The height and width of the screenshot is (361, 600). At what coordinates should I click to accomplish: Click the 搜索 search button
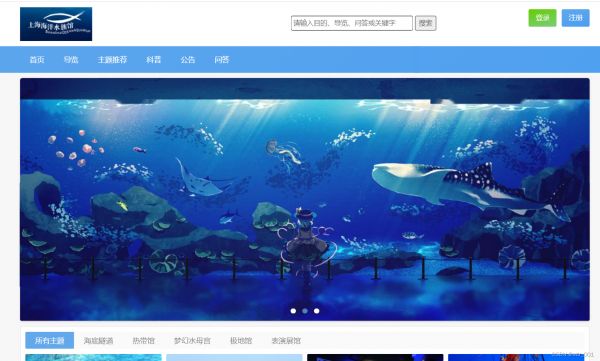pyautogui.click(x=426, y=23)
